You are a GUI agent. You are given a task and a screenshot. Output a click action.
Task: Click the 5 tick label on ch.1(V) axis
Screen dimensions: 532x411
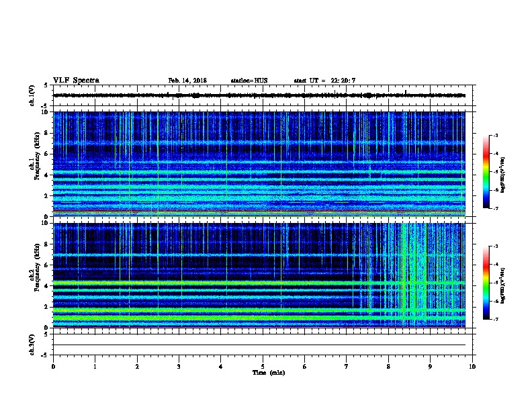(x=46, y=85)
